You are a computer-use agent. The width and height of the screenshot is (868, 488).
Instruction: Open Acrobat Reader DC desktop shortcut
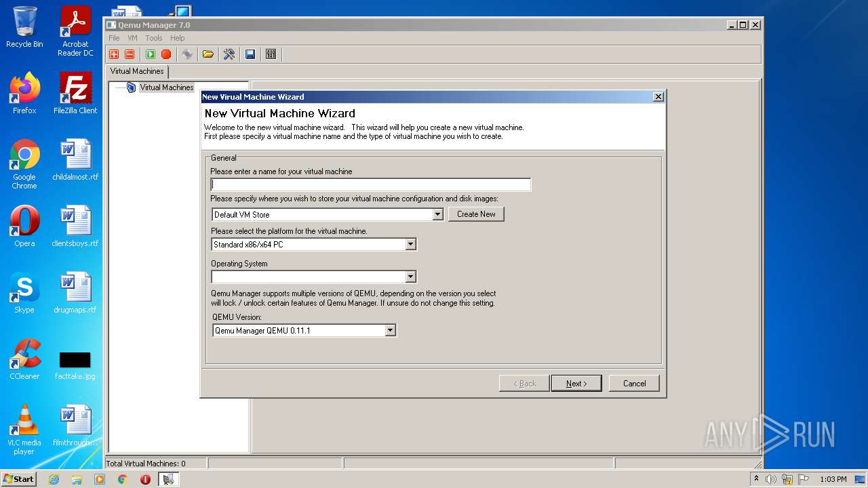click(75, 32)
